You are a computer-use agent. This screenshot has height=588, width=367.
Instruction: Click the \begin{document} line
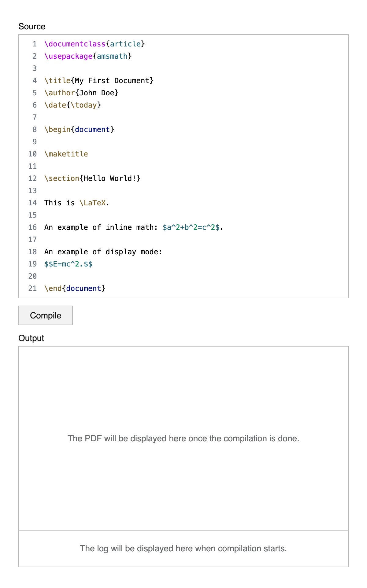click(79, 130)
